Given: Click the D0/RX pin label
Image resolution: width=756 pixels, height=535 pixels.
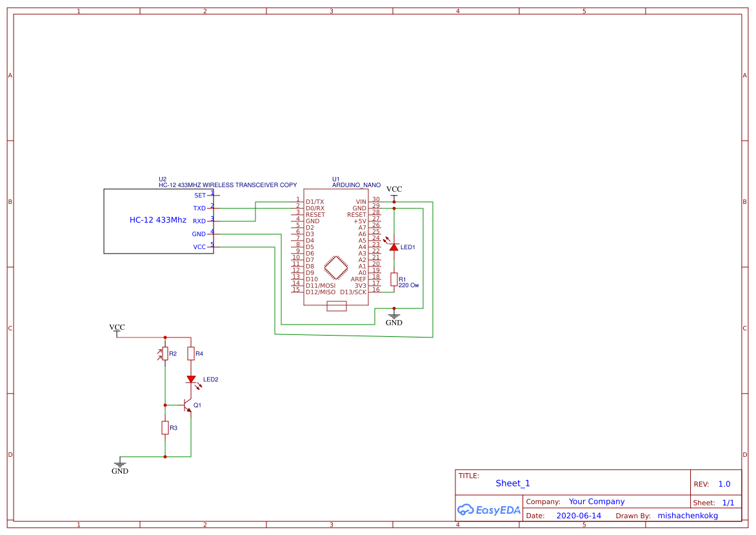Looking at the screenshot, I should (315, 208).
